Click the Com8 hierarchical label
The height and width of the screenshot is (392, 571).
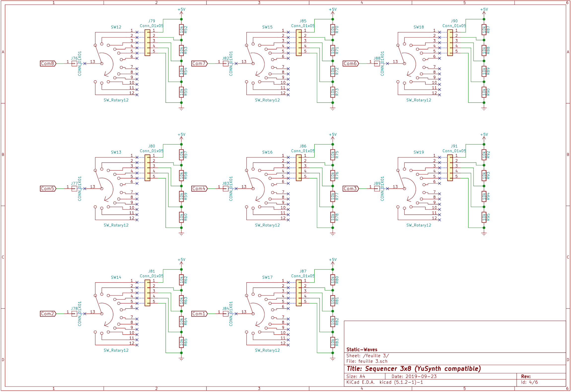click(x=48, y=64)
